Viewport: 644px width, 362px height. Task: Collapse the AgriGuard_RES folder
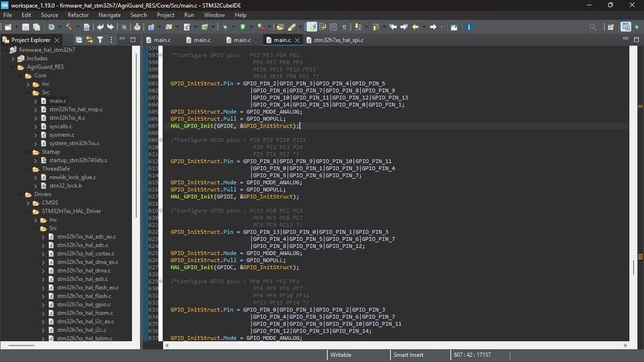13,67
